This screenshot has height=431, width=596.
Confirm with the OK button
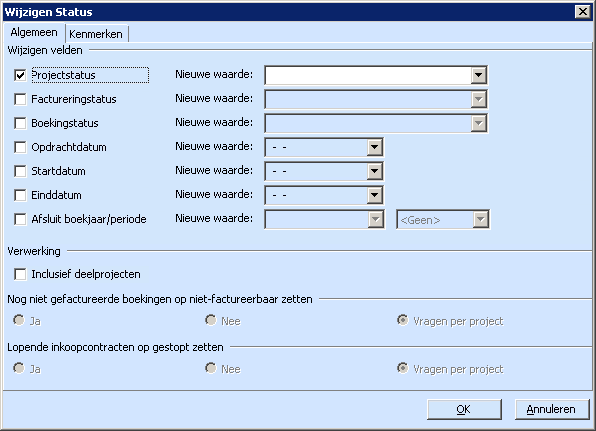[464, 409]
